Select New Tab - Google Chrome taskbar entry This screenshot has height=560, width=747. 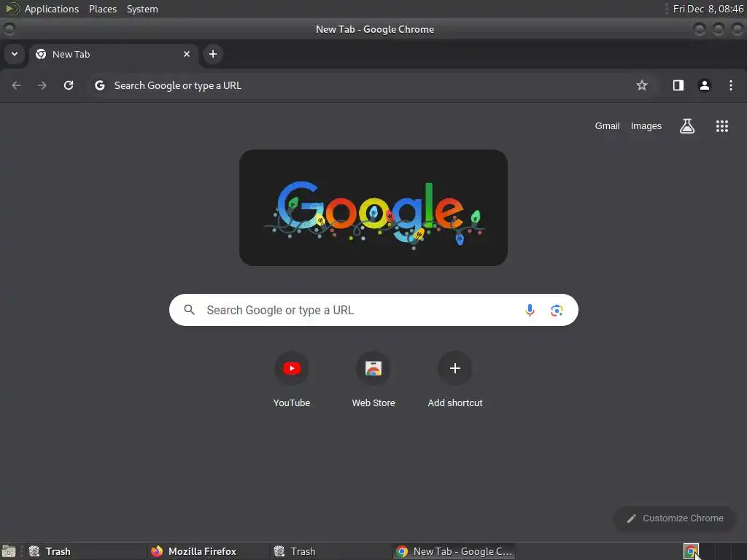click(454, 551)
